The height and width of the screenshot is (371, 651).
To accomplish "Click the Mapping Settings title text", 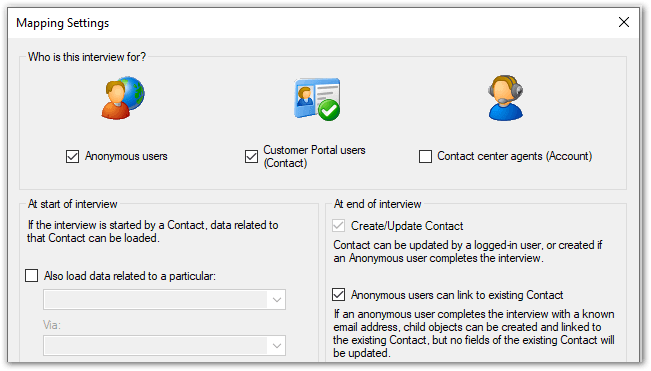I will (x=63, y=23).
